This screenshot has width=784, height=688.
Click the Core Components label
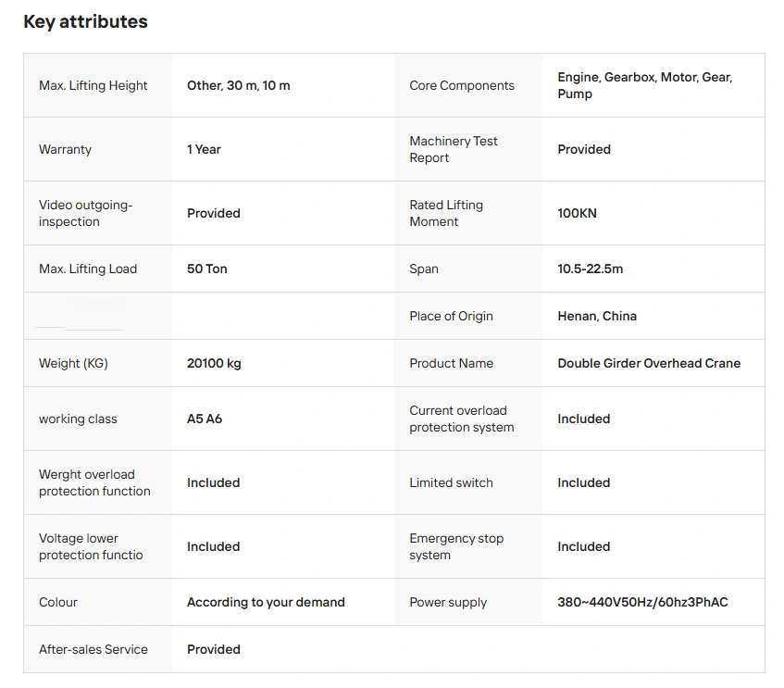(x=462, y=85)
